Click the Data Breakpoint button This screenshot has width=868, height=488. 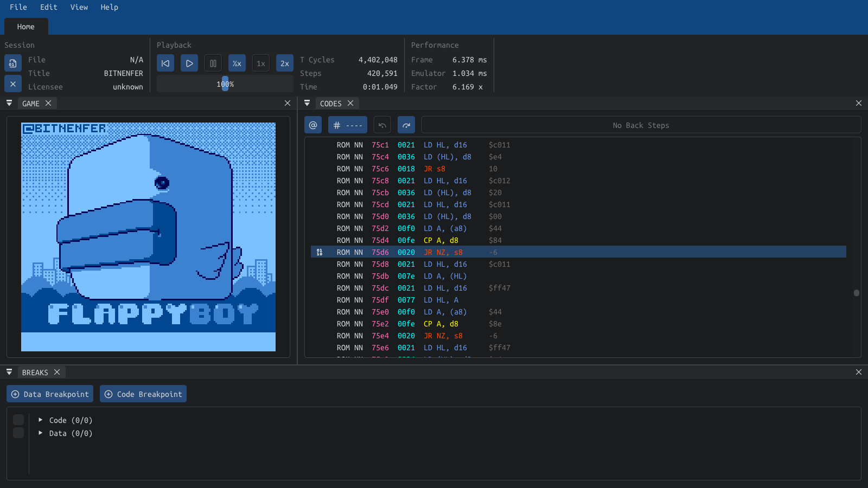point(50,394)
